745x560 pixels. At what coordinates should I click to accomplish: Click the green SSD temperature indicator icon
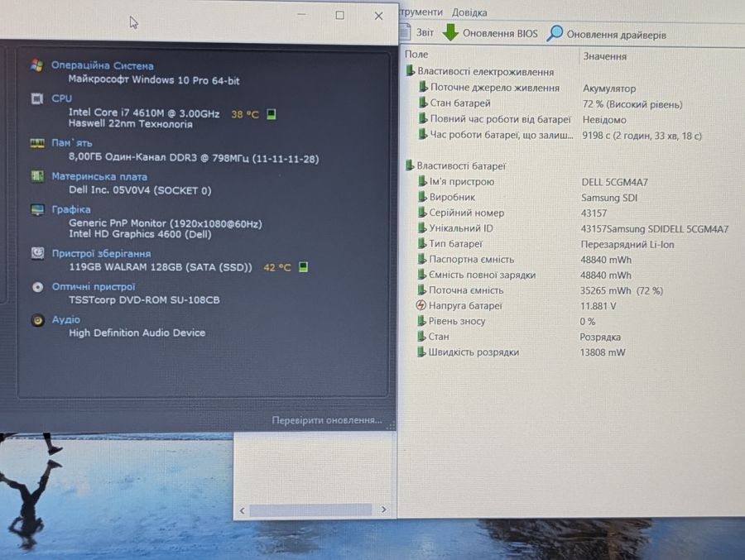point(303,267)
